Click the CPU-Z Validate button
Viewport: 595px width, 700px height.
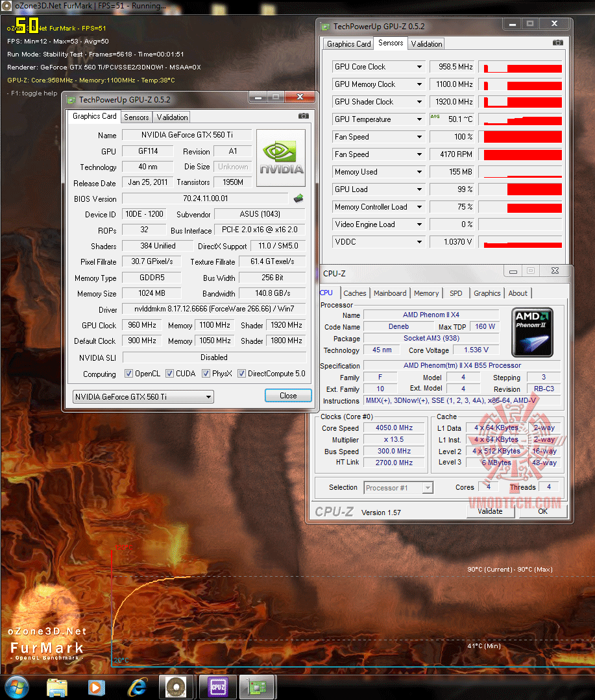pyautogui.click(x=490, y=511)
